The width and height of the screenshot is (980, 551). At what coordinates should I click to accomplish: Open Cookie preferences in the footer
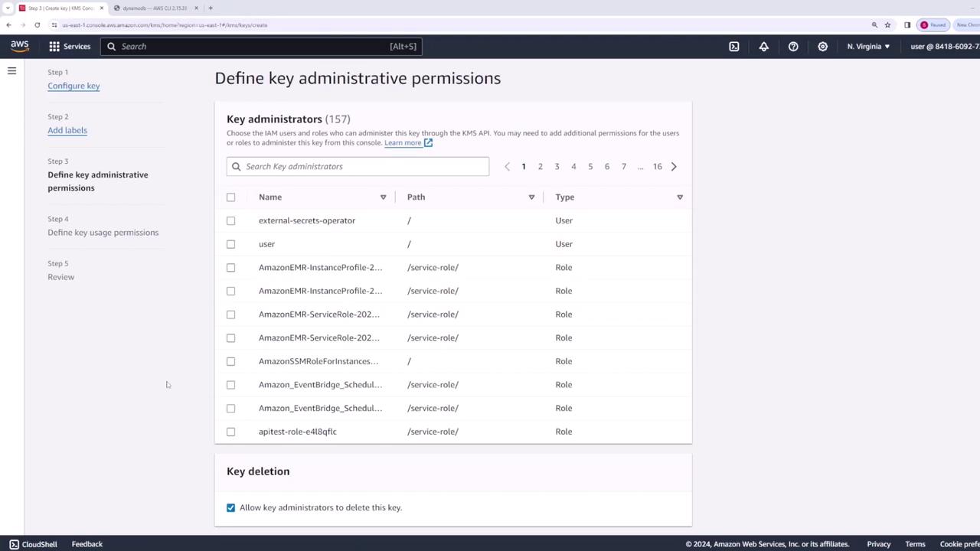959,544
